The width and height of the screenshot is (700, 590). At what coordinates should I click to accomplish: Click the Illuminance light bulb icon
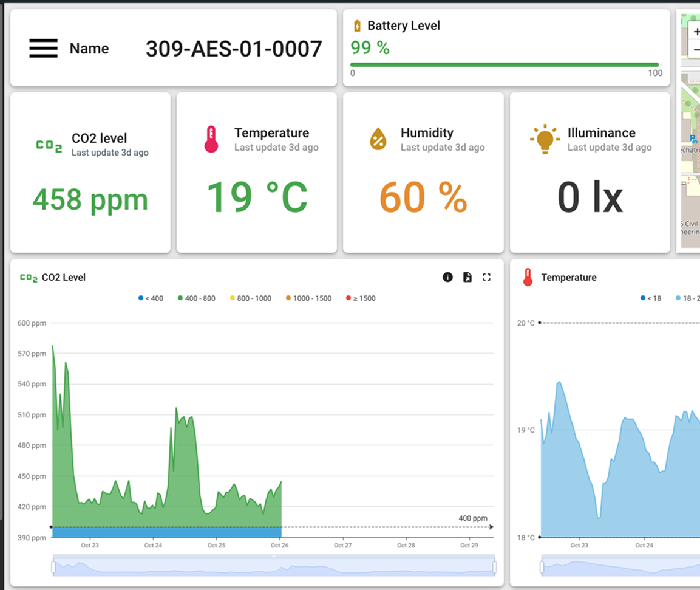click(x=544, y=139)
